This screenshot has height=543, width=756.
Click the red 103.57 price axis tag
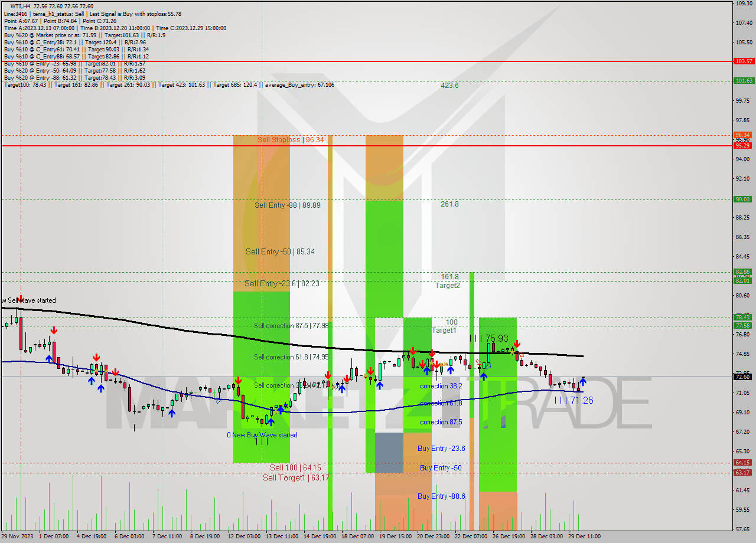point(744,61)
